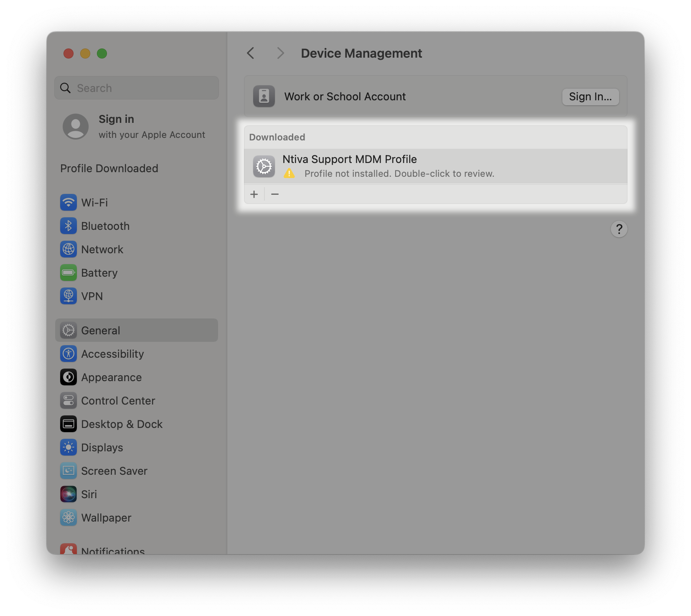Open Appearance settings label
Screen dimensions: 691x616
(112, 377)
